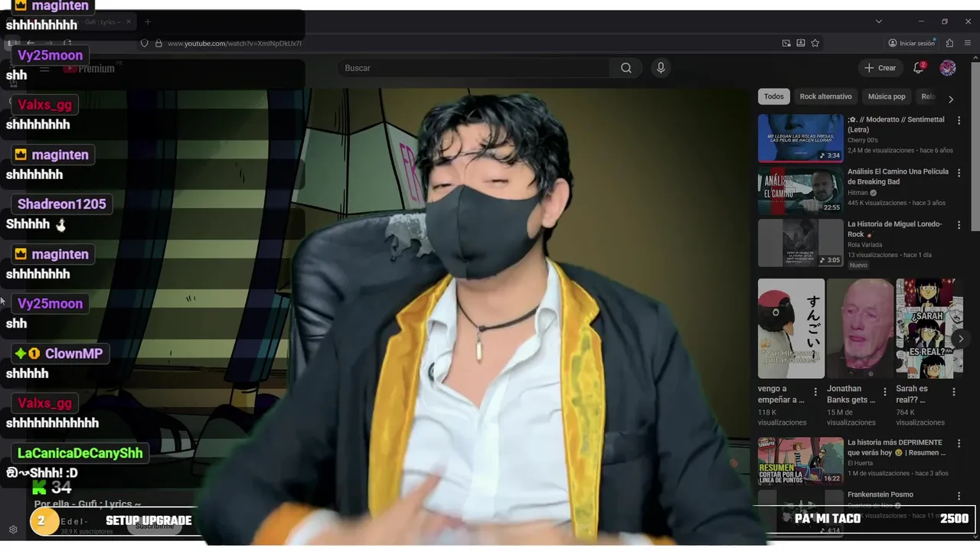Viewport: 980px width, 551px height.
Task: Click the youtube.com address bar URL
Action: [234, 43]
